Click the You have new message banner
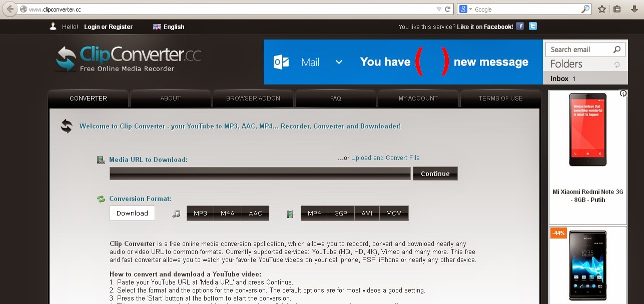644x304 pixels. point(403,62)
